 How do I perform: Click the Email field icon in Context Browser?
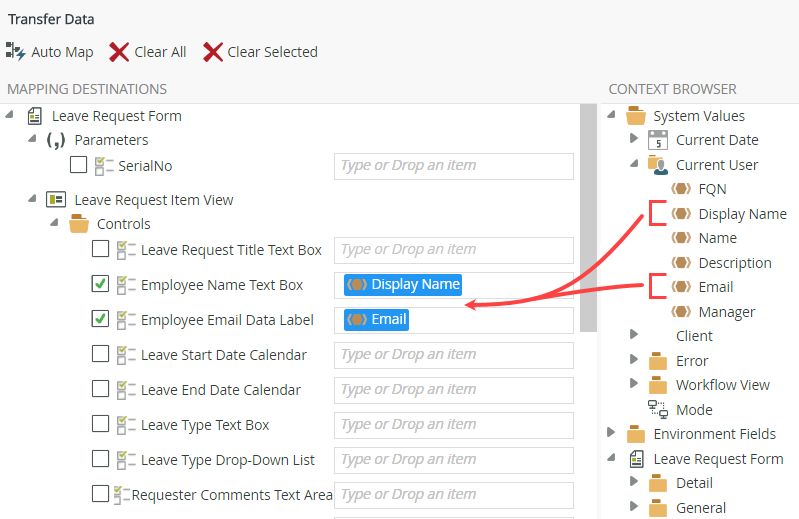click(x=681, y=287)
